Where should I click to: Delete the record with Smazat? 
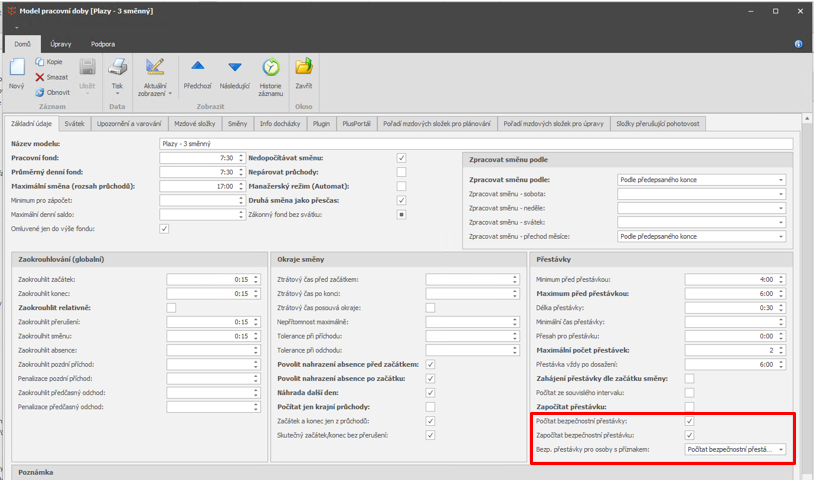tap(51, 77)
